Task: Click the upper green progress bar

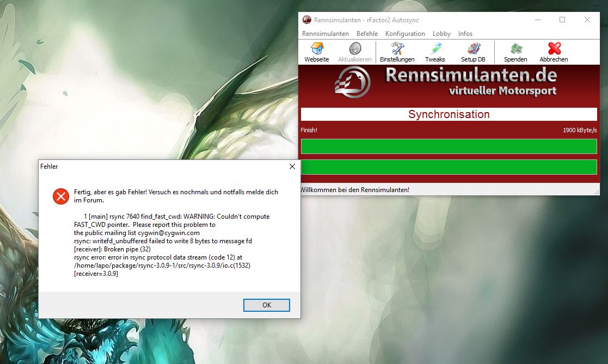Action: [x=449, y=146]
